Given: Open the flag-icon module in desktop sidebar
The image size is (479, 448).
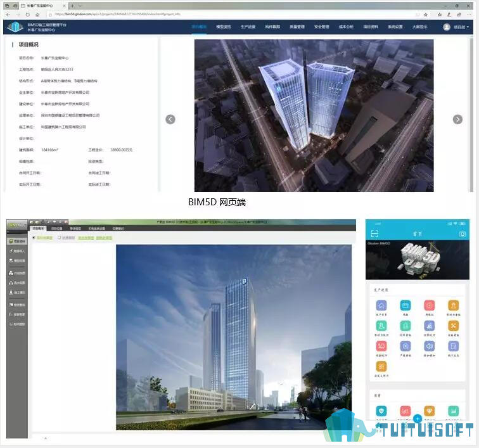Looking at the screenshot, I should [x=17, y=305].
